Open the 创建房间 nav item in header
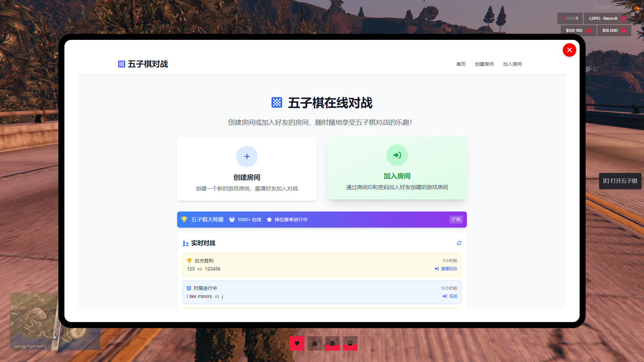Screen dimensions: 644x362 484,64
